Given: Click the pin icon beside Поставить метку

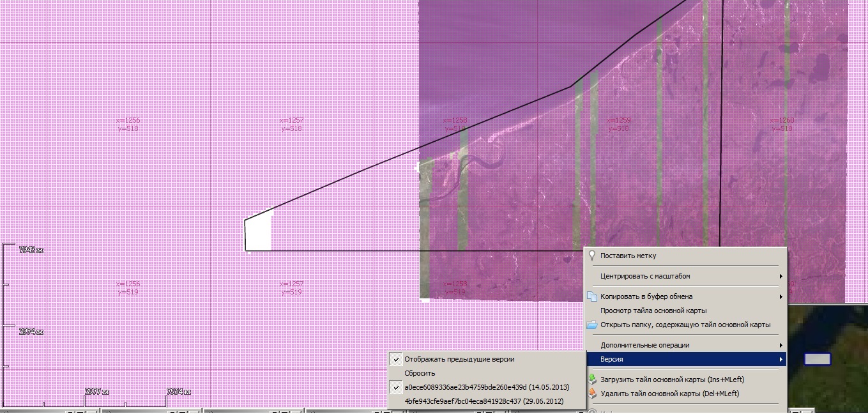Looking at the screenshot, I should (x=592, y=256).
